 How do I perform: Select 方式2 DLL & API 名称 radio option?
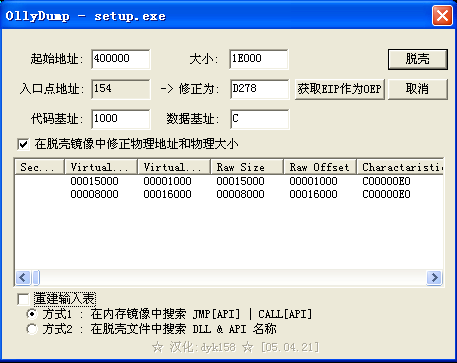tap(32, 329)
